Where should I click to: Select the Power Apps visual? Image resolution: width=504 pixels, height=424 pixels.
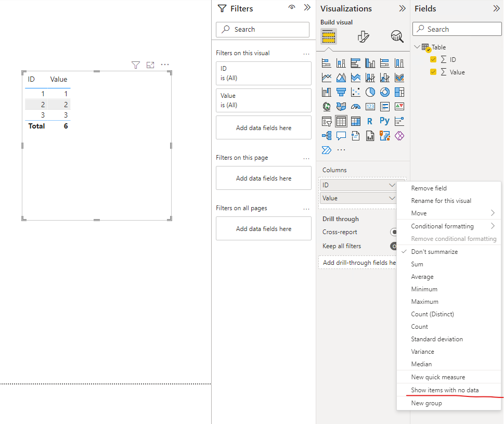399,136
